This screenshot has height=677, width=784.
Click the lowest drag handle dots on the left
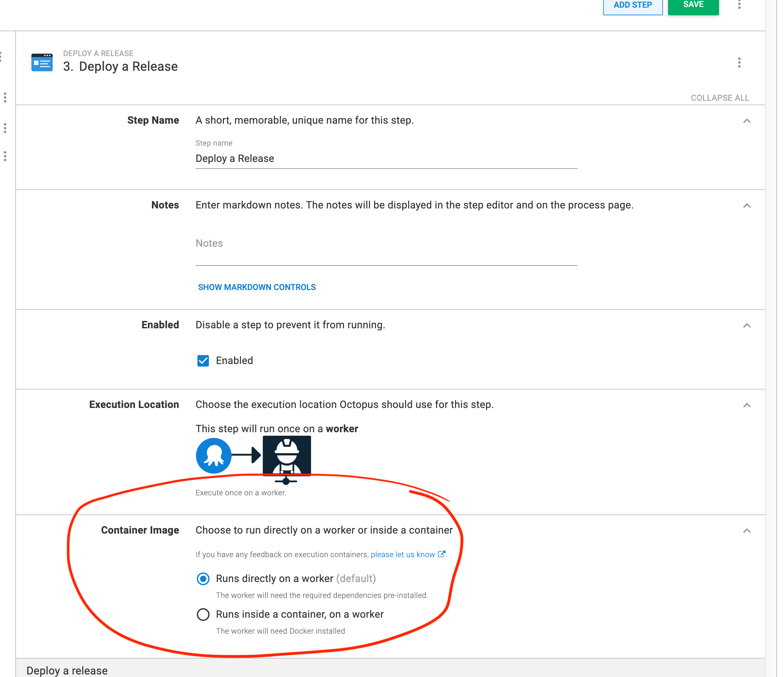pos(5,157)
